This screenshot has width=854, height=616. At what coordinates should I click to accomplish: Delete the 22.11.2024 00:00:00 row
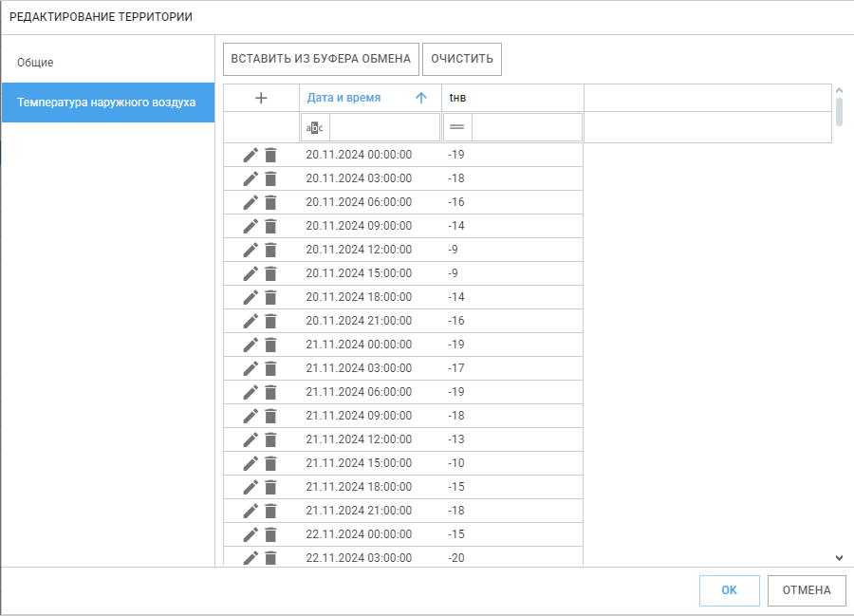[270, 534]
